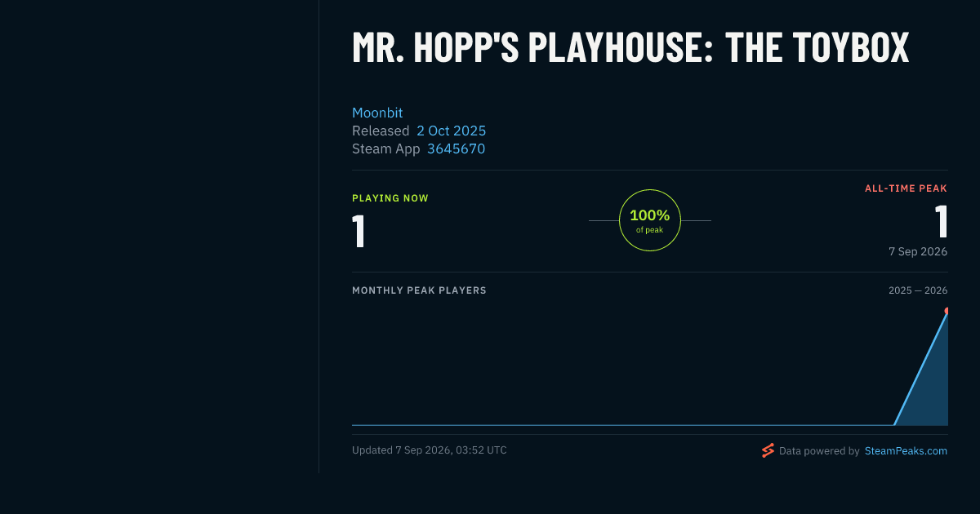Open the Moonbit developer link
This screenshot has width=980, height=514.
click(x=377, y=113)
